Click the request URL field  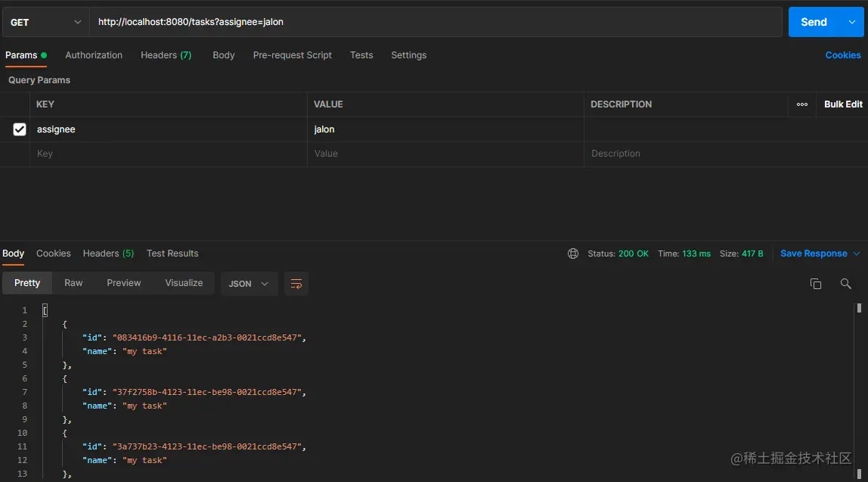436,22
